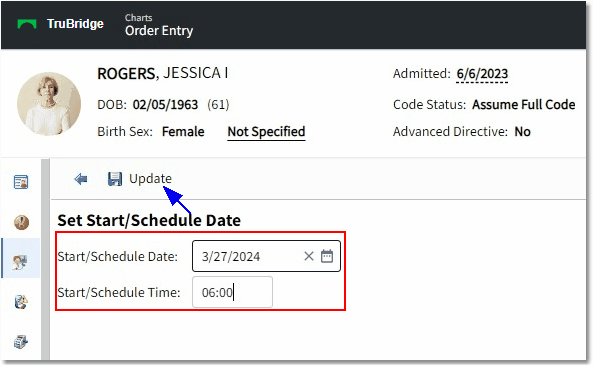This screenshot has width=593, height=367.
Task: Clear the Start/Schedule Date with the X
Action: [x=309, y=256]
